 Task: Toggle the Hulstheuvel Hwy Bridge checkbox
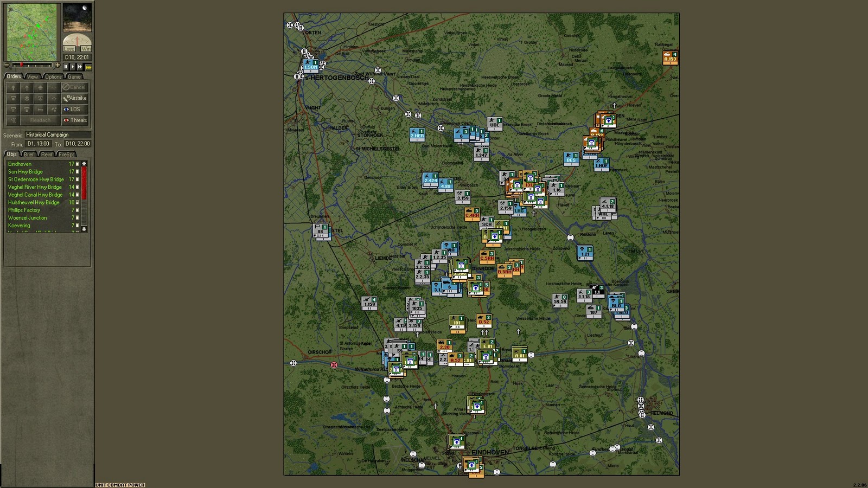77,202
